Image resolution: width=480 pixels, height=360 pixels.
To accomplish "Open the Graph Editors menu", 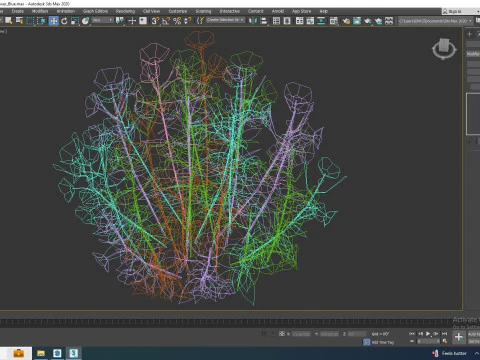I will point(95,11).
